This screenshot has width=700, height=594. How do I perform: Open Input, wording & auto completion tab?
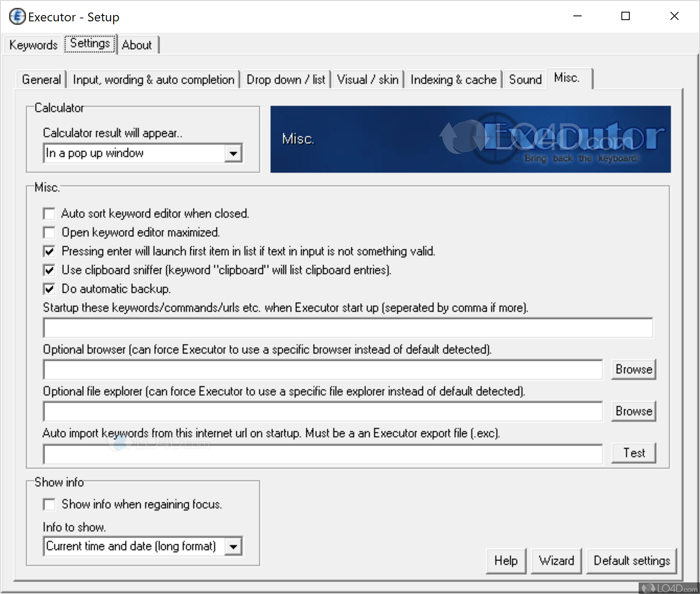(153, 79)
